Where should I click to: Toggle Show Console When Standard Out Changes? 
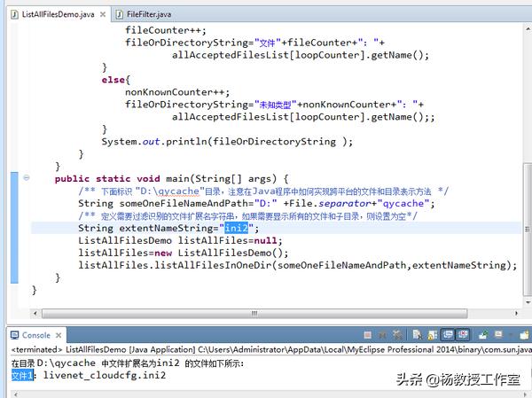[x=448, y=335]
